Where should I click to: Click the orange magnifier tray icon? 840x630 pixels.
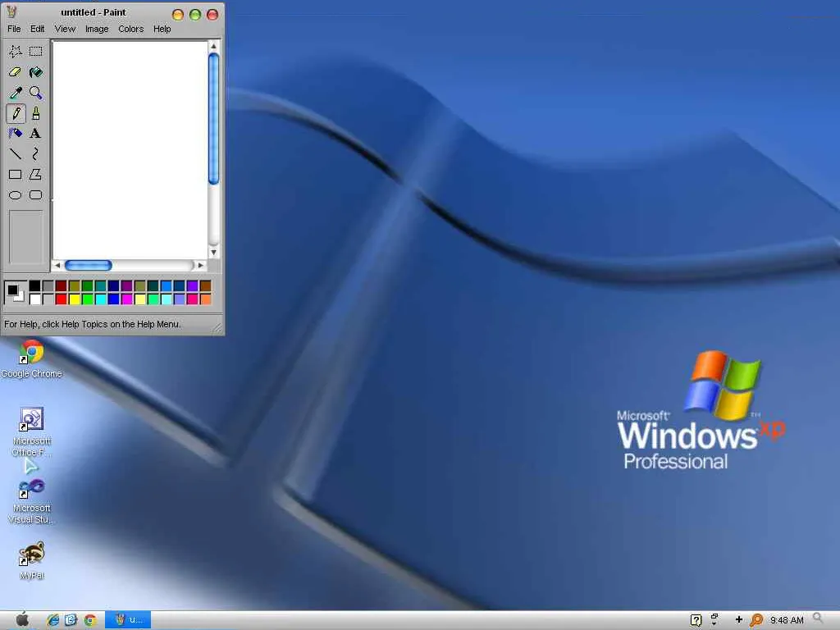click(x=756, y=620)
